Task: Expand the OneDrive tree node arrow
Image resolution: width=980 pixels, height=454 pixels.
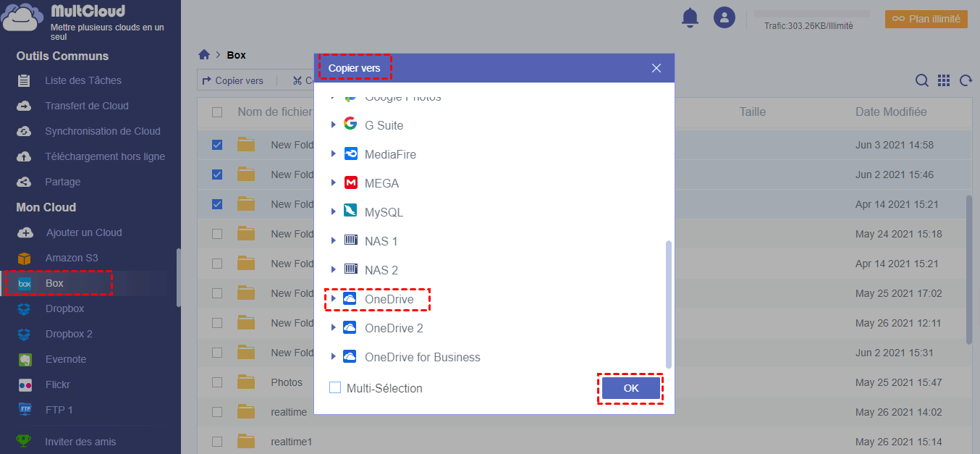Action: [334, 298]
